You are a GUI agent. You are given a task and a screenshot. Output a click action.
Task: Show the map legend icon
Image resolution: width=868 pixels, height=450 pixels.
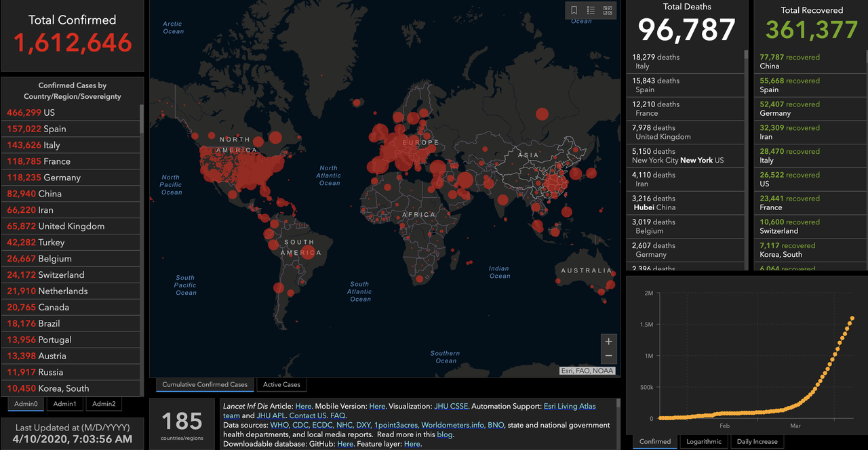click(591, 10)
